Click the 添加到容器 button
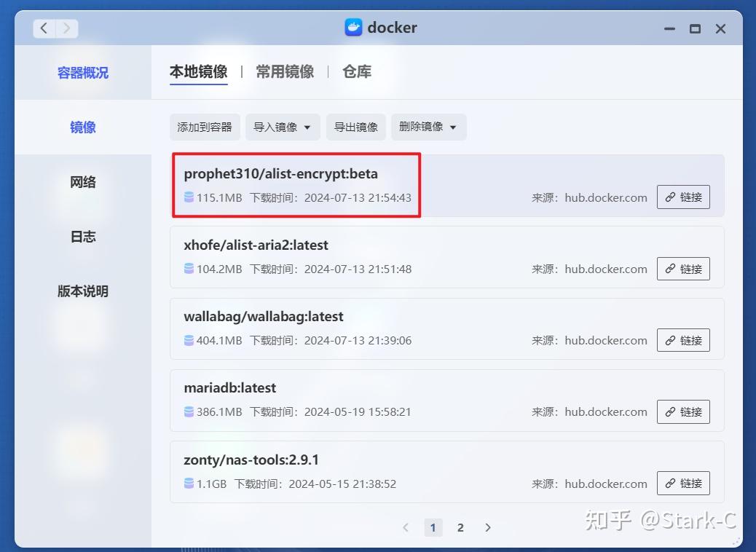The image size is (756, 552). tap(205, 127)
